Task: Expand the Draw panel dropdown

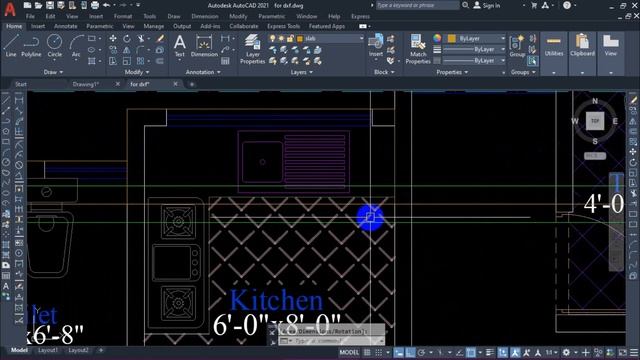Action: pyautogui.click(x=53, y=72)
